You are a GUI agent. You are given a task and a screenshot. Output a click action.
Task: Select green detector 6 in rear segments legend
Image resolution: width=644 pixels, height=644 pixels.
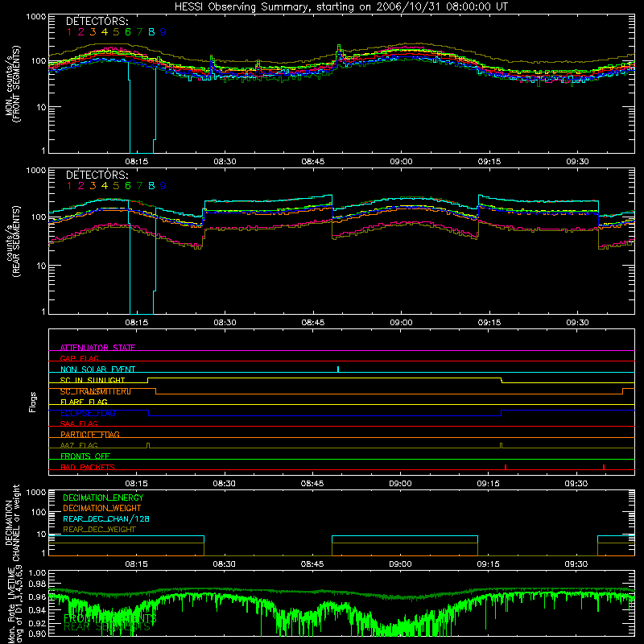click(128, 186)
